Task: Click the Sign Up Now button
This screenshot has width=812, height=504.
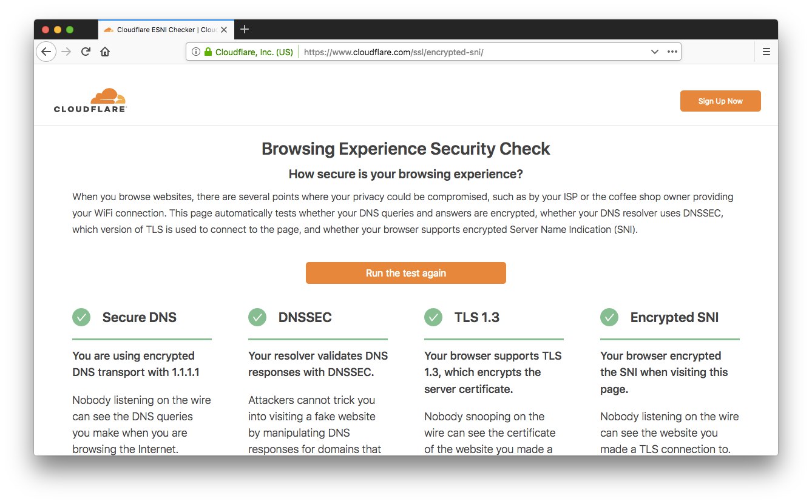Action: (720, 101)
